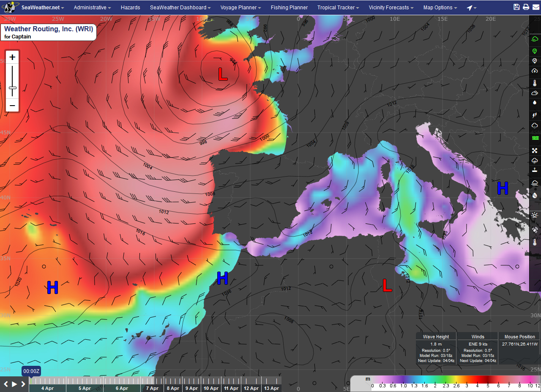Toggle the green wave grid layer
The image size is (541, 392).
coord(535,138)
